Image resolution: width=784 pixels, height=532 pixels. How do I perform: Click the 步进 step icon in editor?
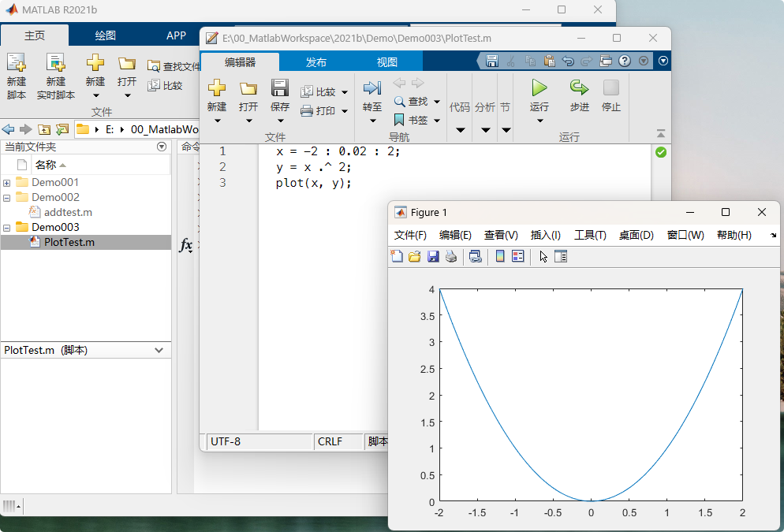click(x=579, y=87)
